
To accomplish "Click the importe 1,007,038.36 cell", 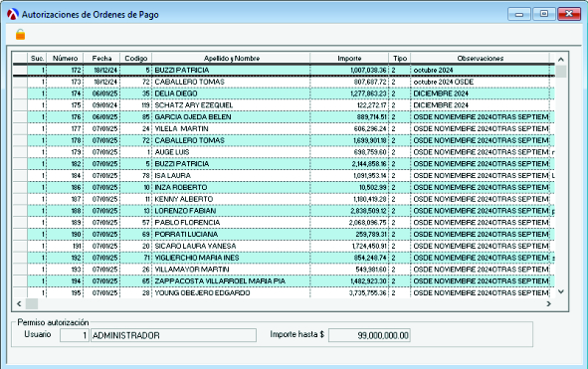I will point(349,71).
